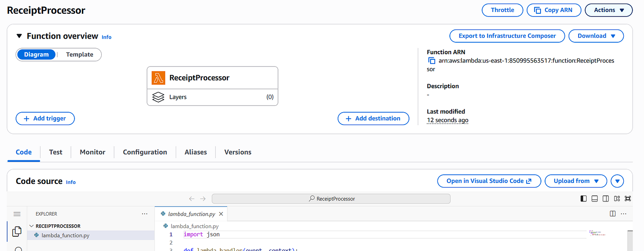The image size is (644, 251).
Task: Toggle the secondary sidebar layout icon
Action: click(605, 199)
